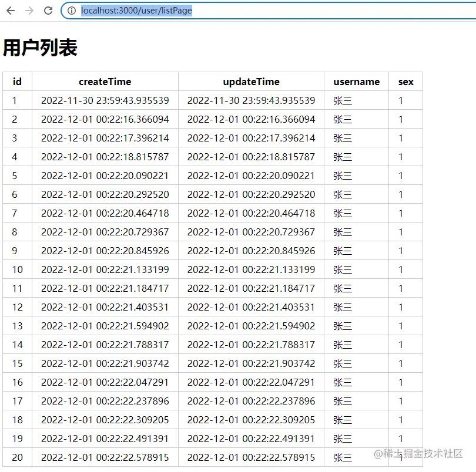Click the id cell showing 1

coord(17,100)
